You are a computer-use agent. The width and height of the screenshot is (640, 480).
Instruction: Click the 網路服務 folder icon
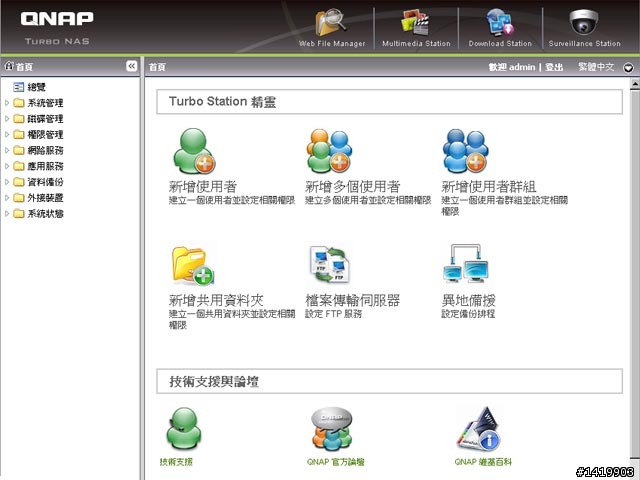coord(19,150)
